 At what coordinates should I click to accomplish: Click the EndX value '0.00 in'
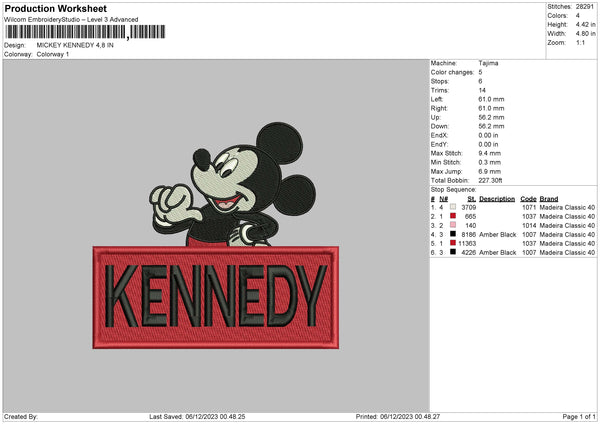tap(488, 135)
